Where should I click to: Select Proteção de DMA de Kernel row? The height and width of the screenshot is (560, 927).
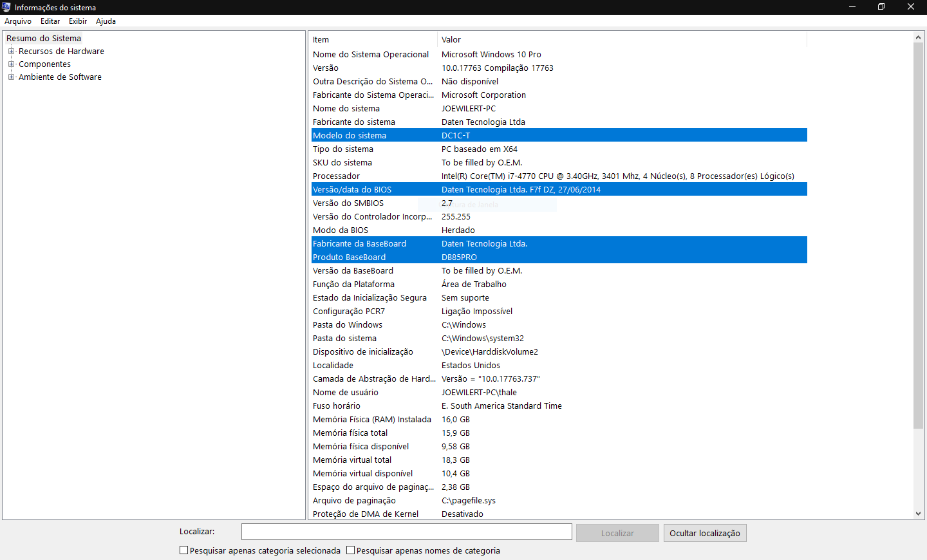click(x=559, y=514)
